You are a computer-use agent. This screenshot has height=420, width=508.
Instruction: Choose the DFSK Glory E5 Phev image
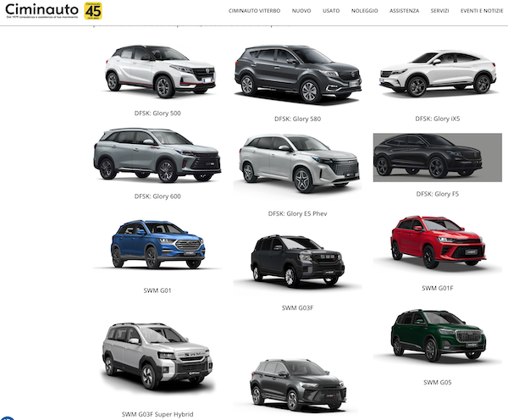click(x=297, y=163)
